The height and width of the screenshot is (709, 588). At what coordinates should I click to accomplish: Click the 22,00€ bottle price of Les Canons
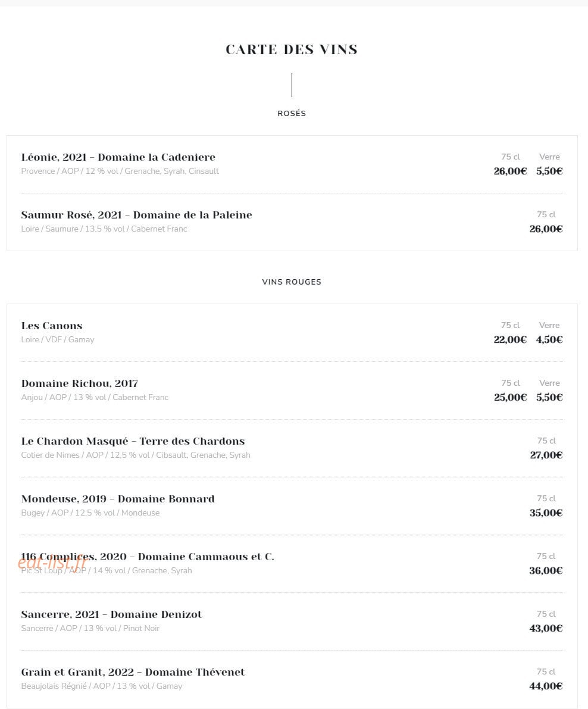click(x=510, y=339)
